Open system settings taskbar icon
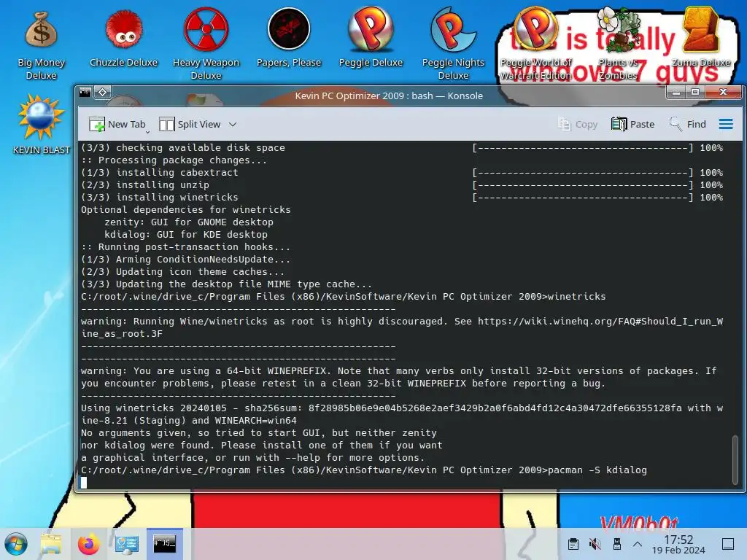This screenshot has width=747, height=560. coord(127,543)
